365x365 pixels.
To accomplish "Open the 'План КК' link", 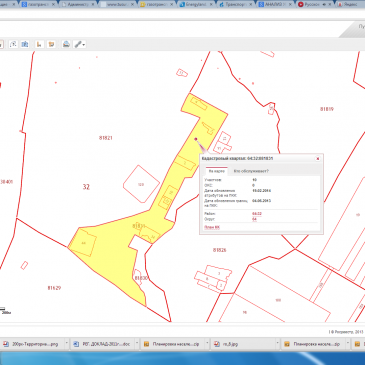I will click(212, 227).
